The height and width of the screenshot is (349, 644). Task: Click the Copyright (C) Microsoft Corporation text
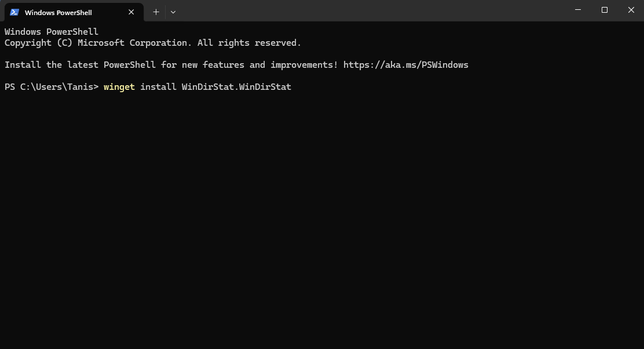pyautogui.click(x=96, y=43)
